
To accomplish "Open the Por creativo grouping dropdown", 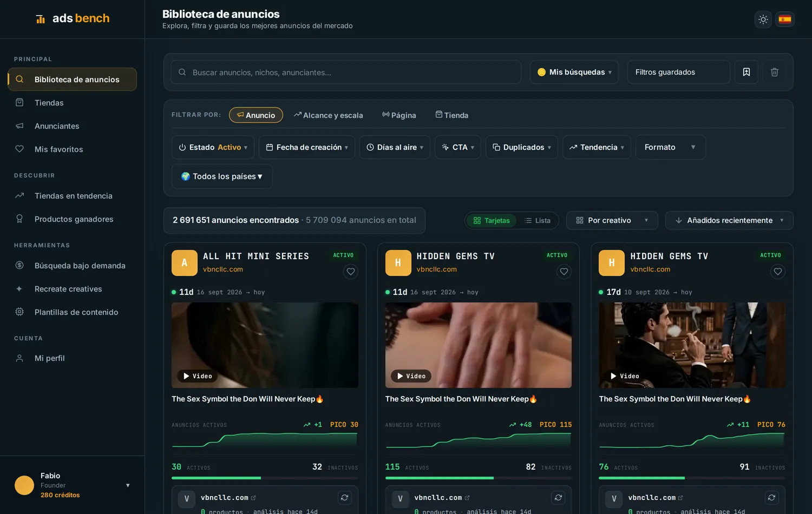I will tap(612, 220).
